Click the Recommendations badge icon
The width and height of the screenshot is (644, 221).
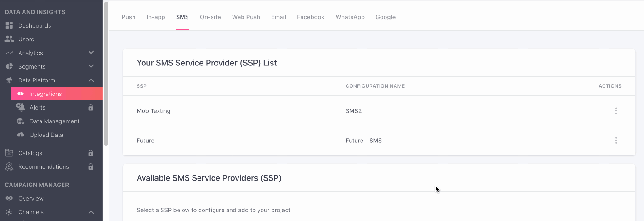(x=9, y=167)
